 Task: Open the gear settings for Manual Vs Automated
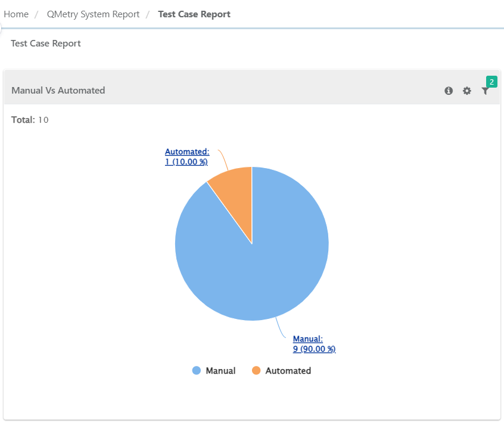467,91
